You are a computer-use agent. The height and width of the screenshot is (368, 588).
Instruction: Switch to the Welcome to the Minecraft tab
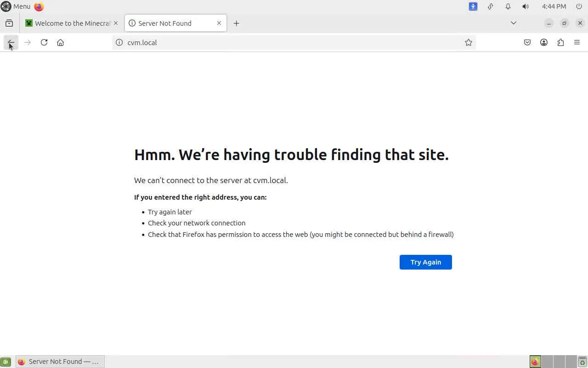tap(69, 23)
